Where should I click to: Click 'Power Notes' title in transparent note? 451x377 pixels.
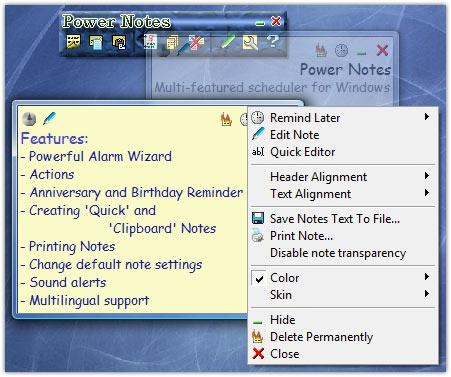coord(345,70)
